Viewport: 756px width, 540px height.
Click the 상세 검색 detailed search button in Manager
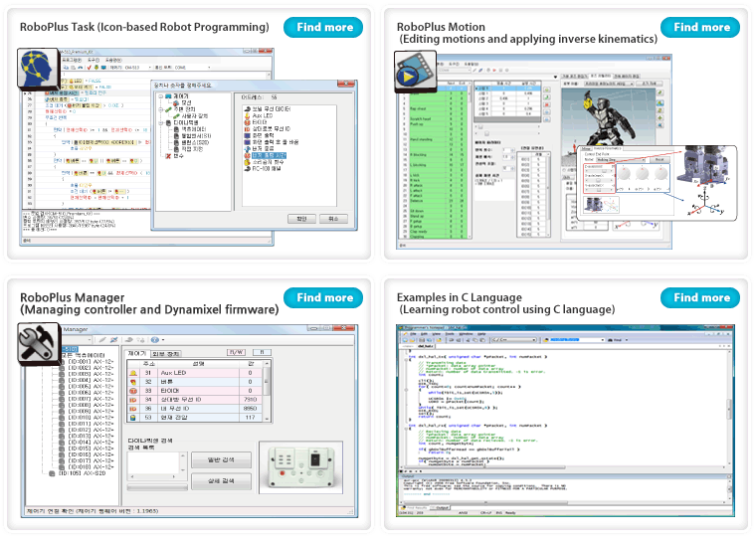coord(221,481)
